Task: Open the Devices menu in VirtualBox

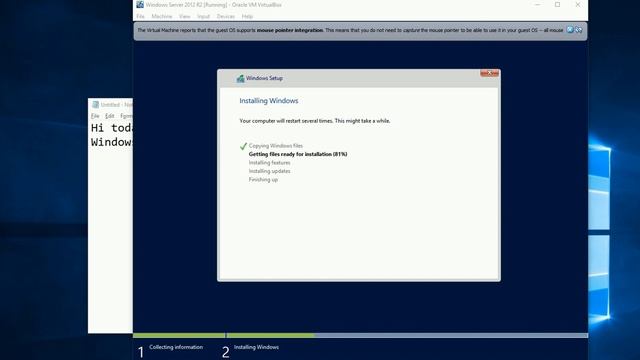Action: point(226,16)
